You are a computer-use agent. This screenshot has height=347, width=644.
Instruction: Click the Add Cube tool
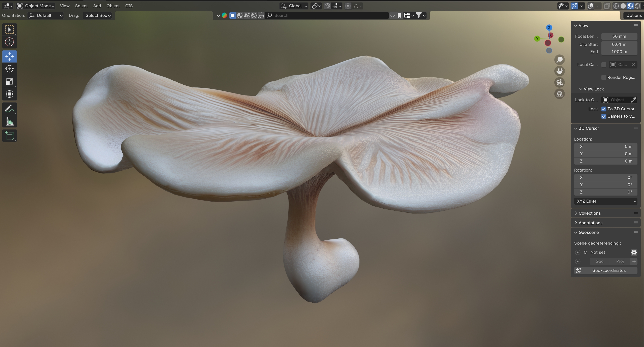coord(10,136)
